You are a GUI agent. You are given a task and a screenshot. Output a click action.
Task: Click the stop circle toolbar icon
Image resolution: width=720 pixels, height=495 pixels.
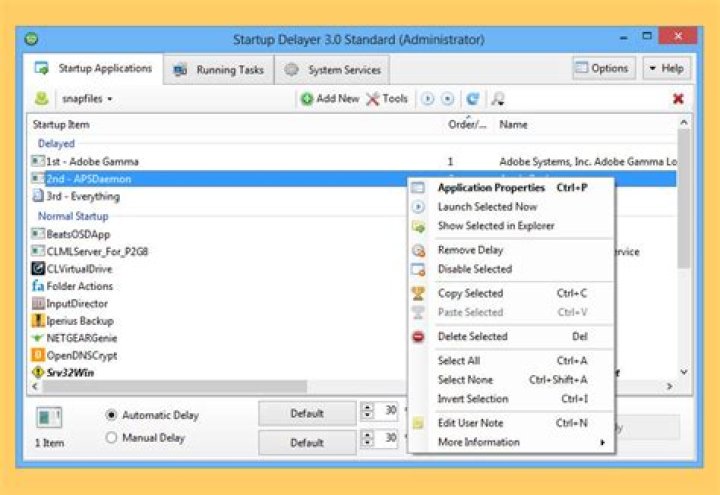click(447, 99)
